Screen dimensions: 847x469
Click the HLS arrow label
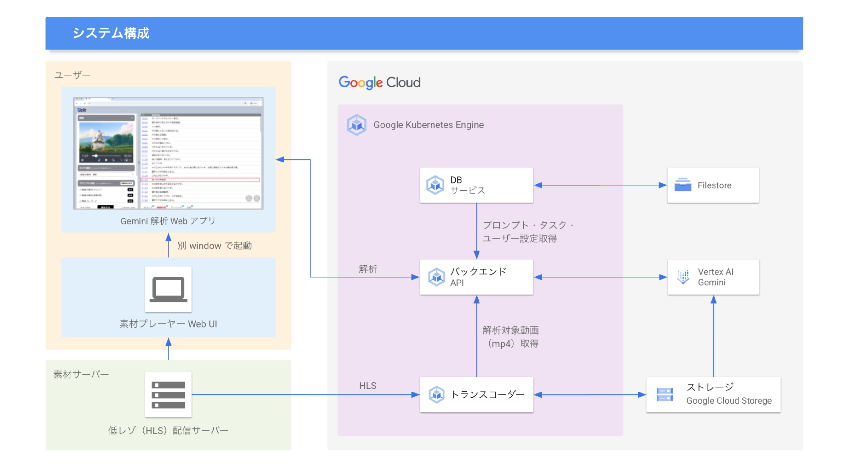pyautogui.click(x=368, y=386)
